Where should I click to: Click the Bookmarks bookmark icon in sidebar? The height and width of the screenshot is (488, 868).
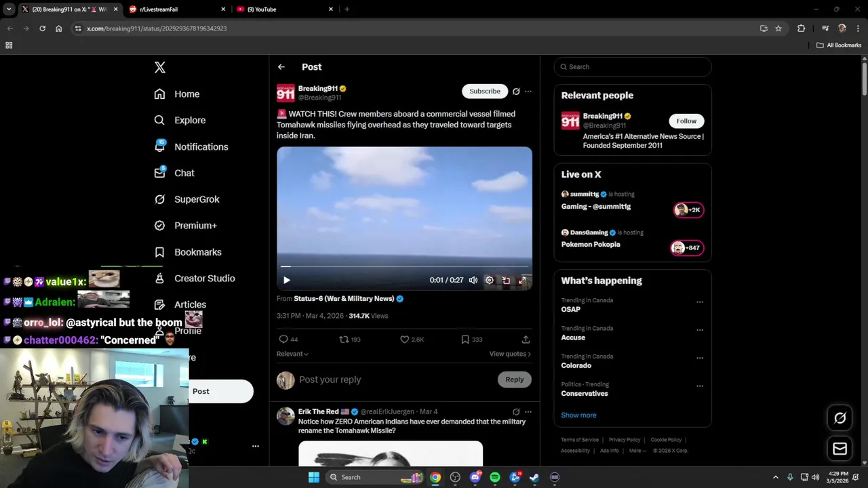point(159,252)
